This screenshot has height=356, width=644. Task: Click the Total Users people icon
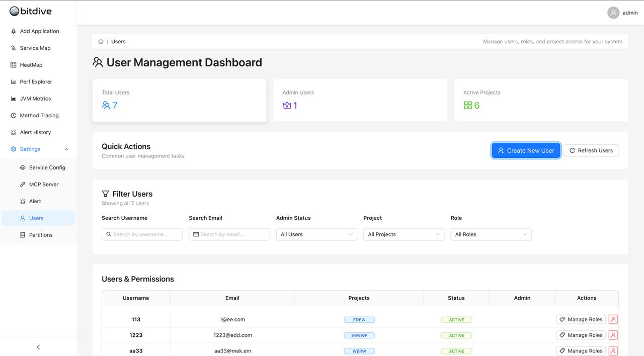[x=106, y=105]
